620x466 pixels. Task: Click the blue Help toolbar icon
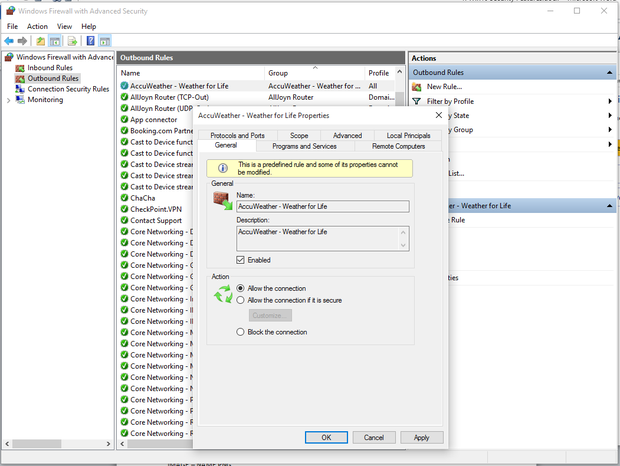pos(91,40)
